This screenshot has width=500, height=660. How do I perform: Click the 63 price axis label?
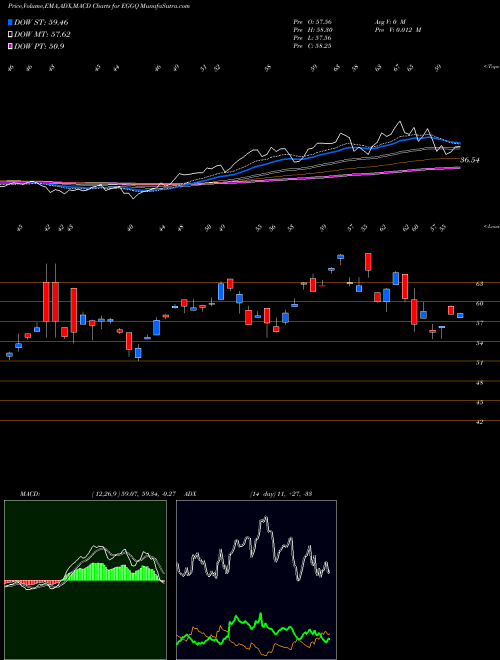pos(479,284)
